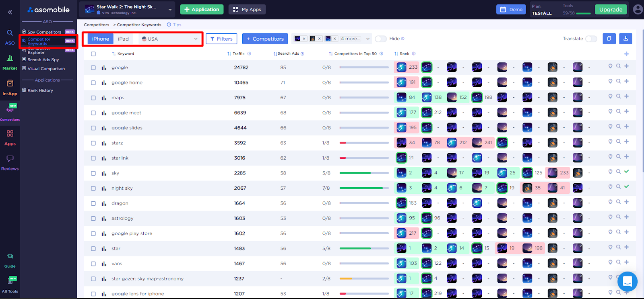Viewport: 644px width, 299px height.
Task: Check the google meet checkbox
Action: coord(93,113)
